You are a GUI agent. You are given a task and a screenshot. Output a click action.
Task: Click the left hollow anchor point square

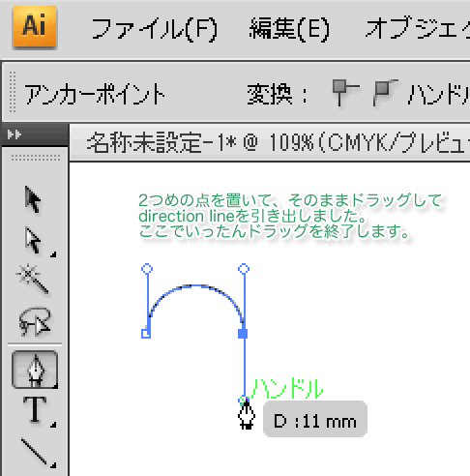(146, 334)
